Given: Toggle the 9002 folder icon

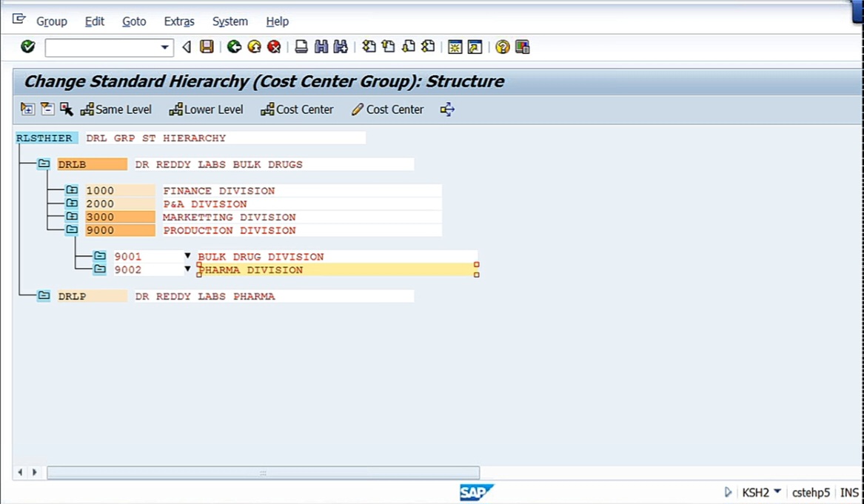Looking at the screenshot, I should (x=100, y=269).
